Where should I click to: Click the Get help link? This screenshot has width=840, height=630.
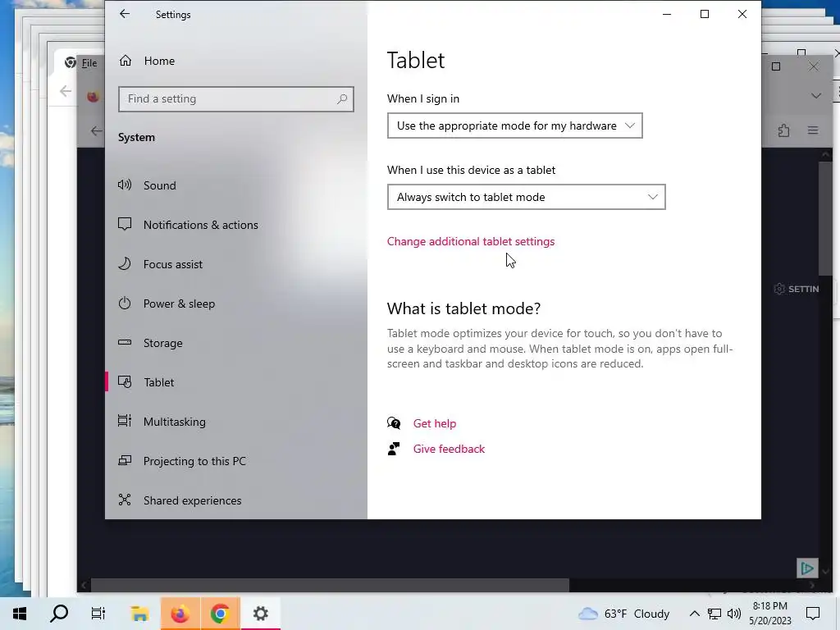pyautogui.click(x=435, y=424)
